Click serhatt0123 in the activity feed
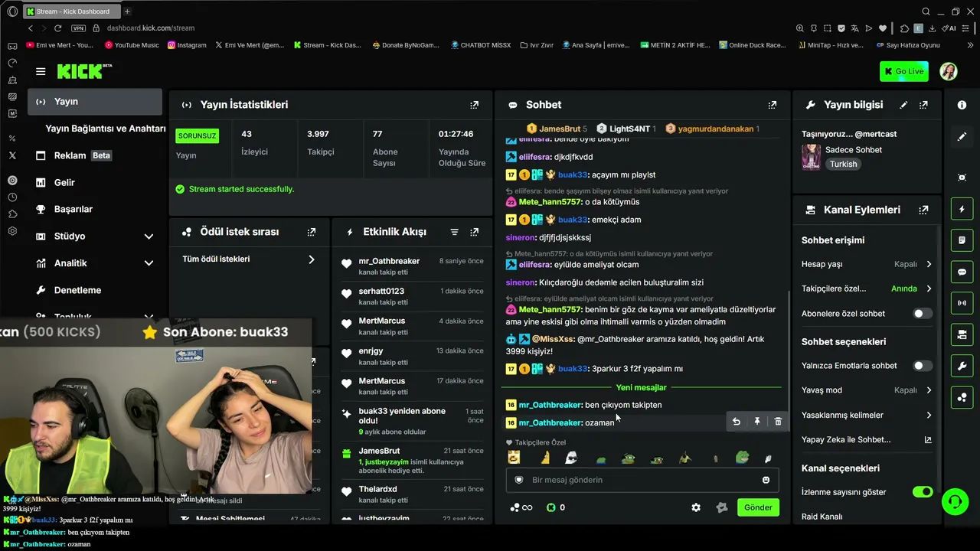The height and width of the screenshot is (551, 980). (381, 291)
